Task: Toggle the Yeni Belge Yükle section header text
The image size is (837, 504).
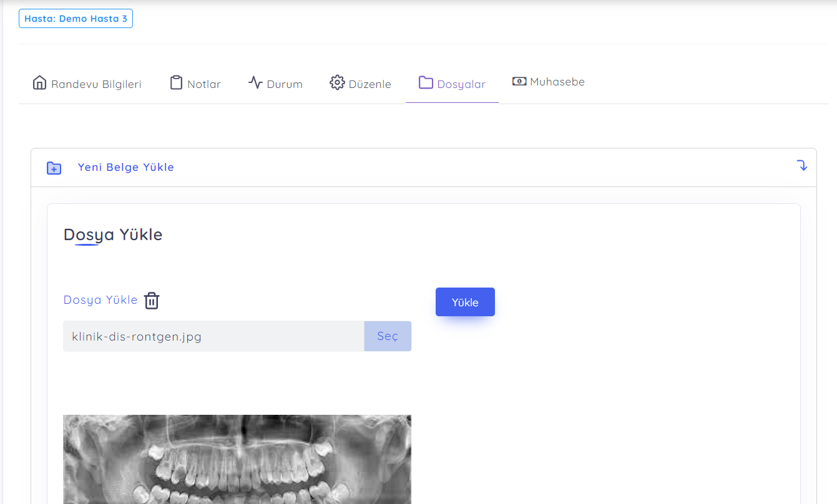Action: pyautogui.click(x=125, y=167)
